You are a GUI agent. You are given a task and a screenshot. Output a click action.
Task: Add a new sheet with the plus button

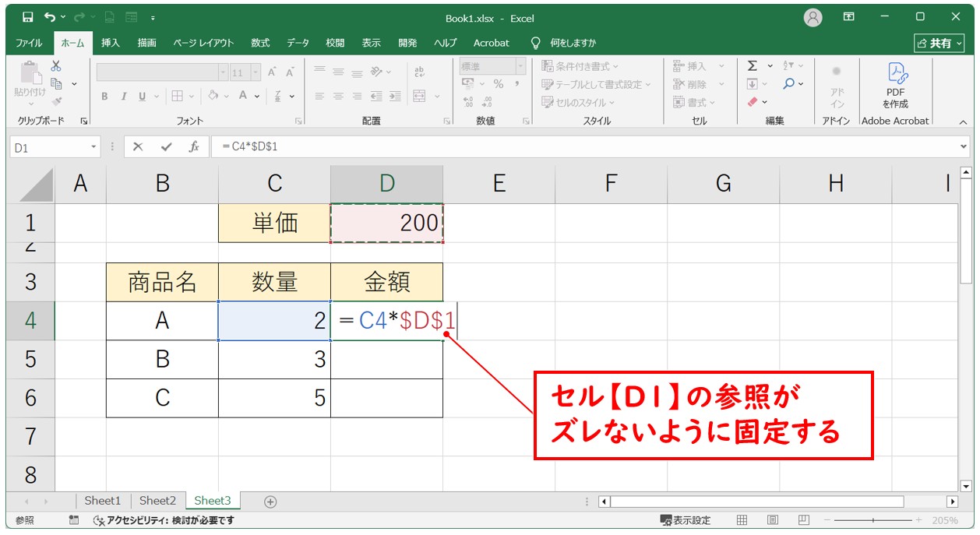pyautogui.click(x=270, y=501)
